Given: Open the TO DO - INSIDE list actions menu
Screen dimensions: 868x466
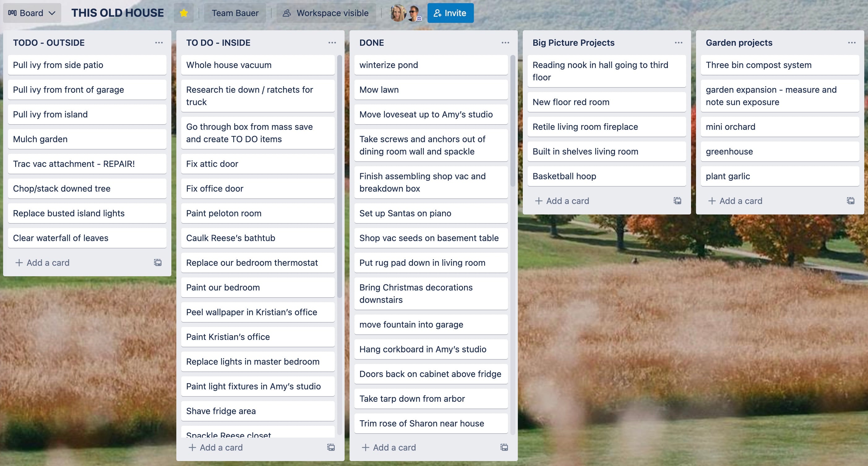Looking at the screenshot, I should pos(332,43).
